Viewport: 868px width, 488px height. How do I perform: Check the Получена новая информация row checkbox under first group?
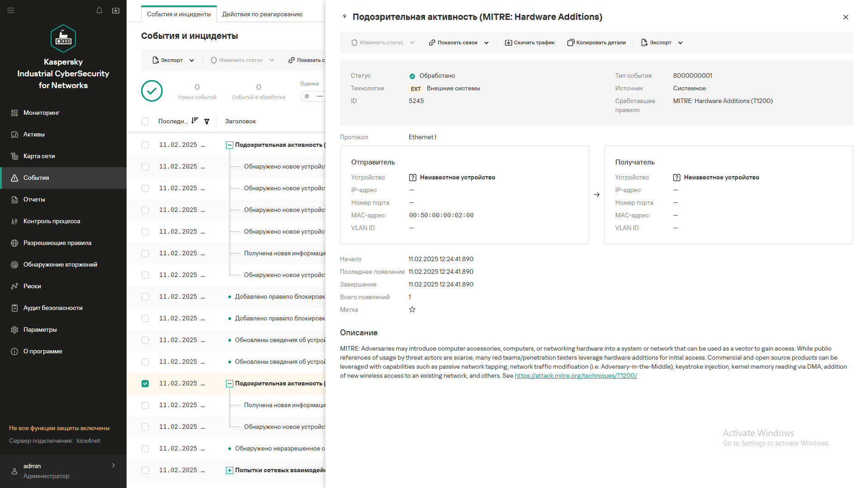coord(145,253)
